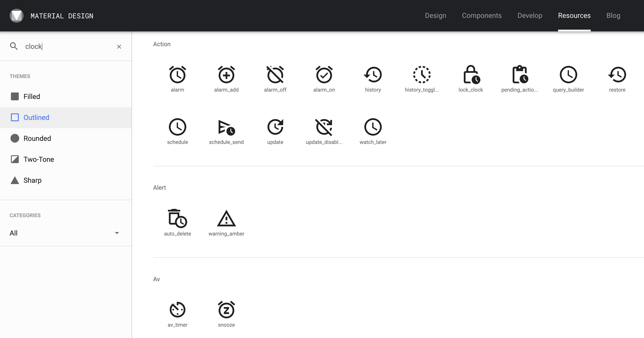Switch to the Blog tab

(x=613, y=15)
